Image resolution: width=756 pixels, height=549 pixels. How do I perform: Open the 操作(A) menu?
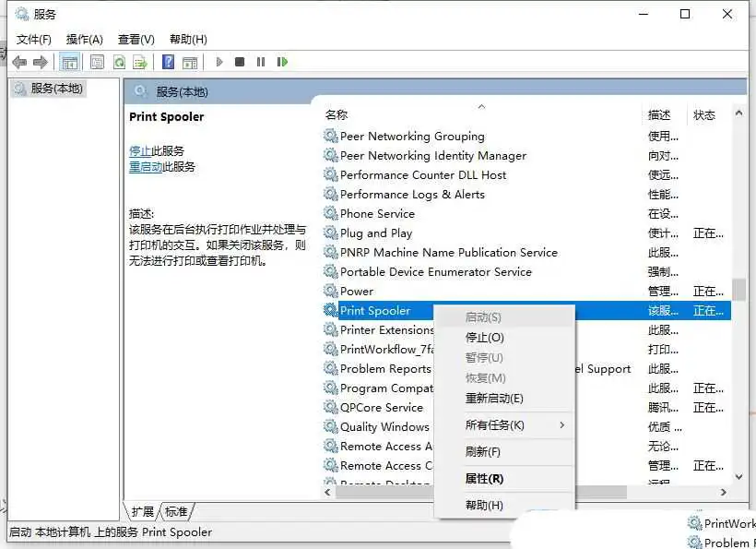[x=84, y=40]
